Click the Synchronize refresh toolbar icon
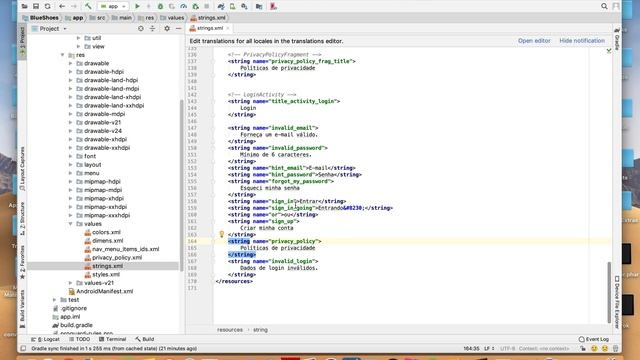The width and height of the screenshot is (640, 360). 48,6
